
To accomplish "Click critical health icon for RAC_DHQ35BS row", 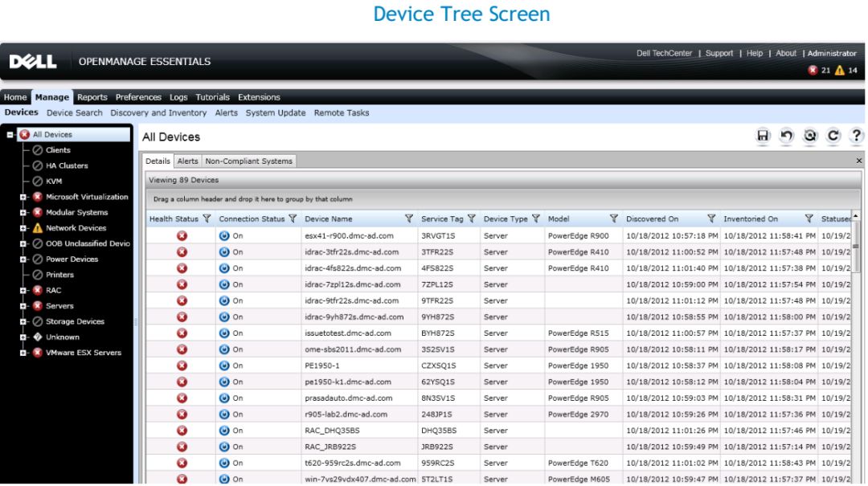I will click(x=182, y=431).
